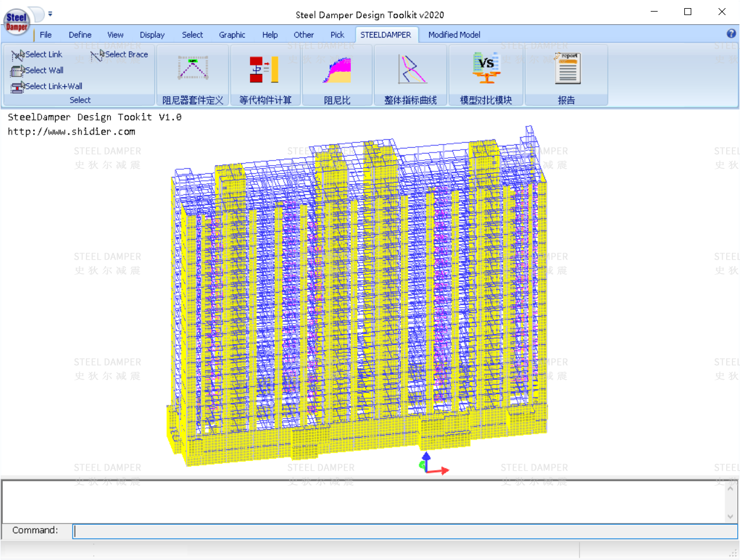Viewport: 740px width, 560px height.
Task: Open the File menu
Action: [46, 35]
